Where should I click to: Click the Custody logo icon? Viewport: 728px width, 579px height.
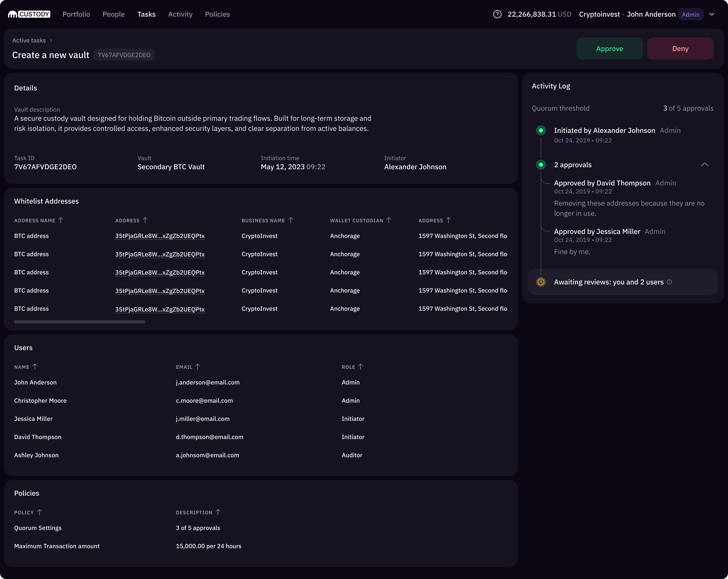tap(29, 14)
